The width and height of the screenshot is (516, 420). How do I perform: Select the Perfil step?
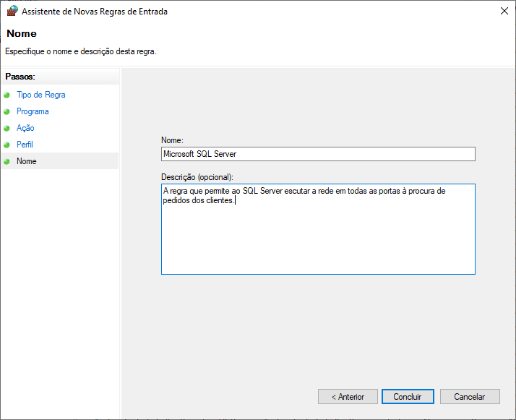pyautogui.click(x=25, y=145)
